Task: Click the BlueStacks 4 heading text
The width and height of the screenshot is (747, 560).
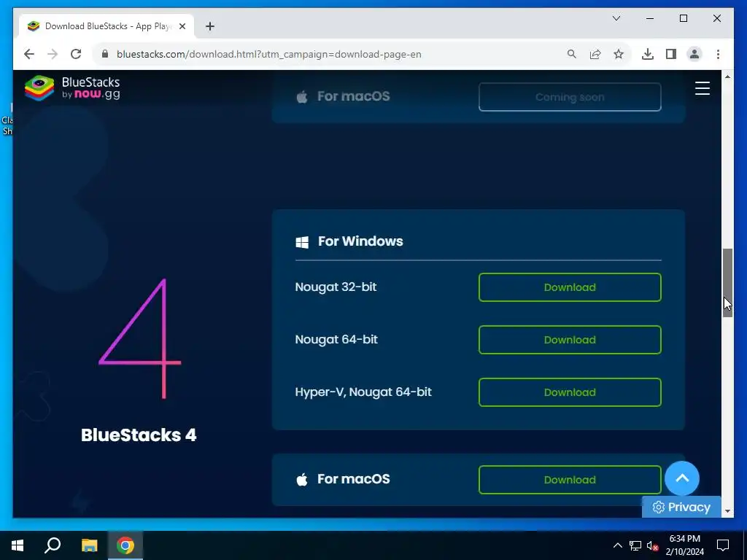Action: 139,435
